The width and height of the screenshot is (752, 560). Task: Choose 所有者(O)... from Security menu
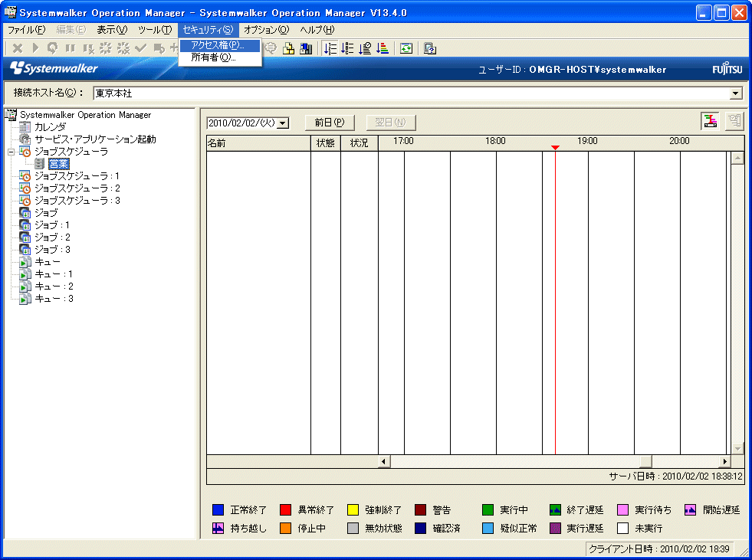220,57
